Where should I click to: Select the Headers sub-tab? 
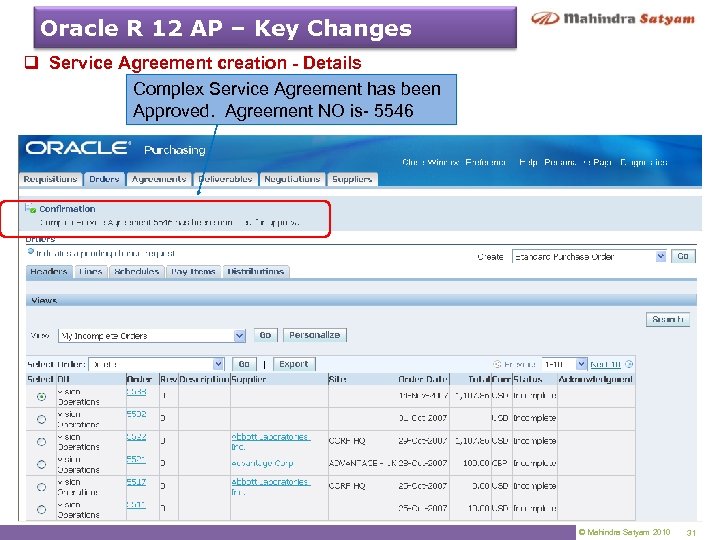coord(49,272)
